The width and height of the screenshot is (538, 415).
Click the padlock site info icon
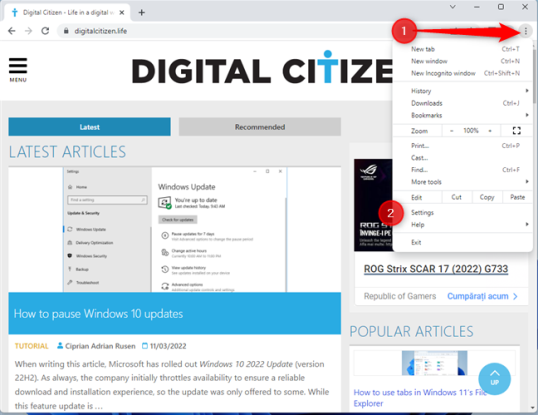[66, 31]
